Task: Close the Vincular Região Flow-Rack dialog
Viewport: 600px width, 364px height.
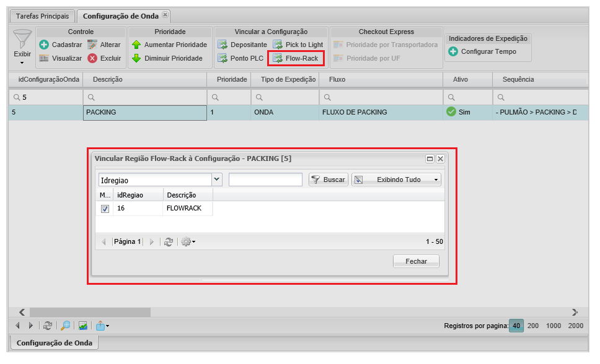Action: point(441,159)
